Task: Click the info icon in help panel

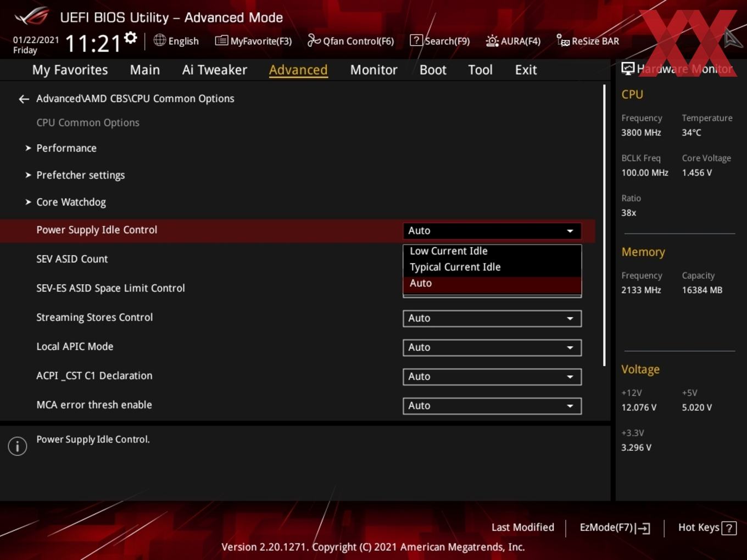Action: point(18,446)
